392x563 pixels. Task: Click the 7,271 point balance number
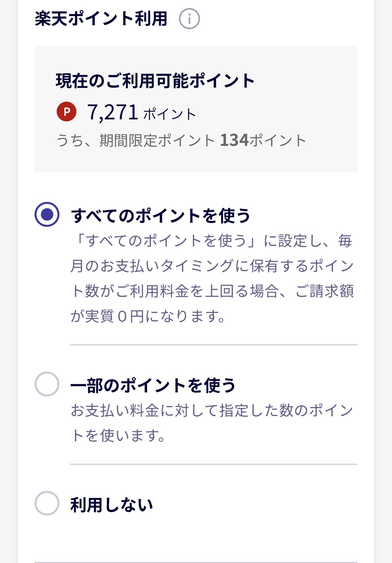click(x=113, y=112)
